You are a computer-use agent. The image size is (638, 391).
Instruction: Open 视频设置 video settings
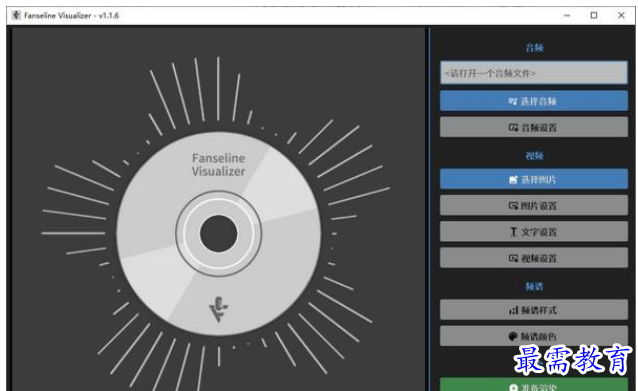tap(533, 258)
